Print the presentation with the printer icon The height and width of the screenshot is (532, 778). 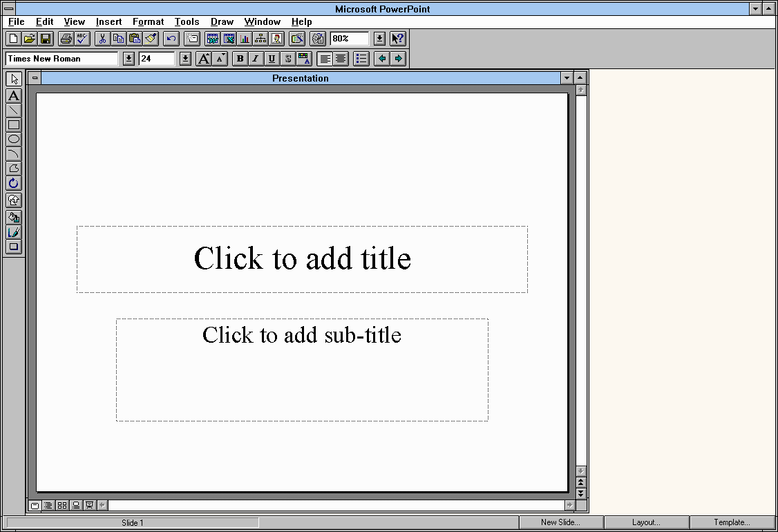[x=66, y=38]
